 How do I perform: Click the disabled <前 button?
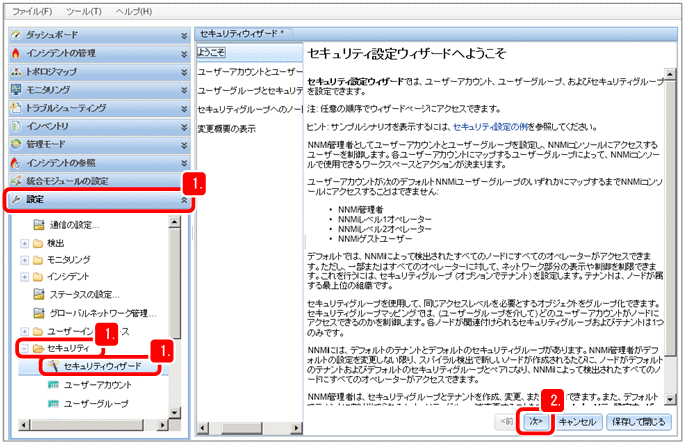pyautogui.click(x=507, y=422)
